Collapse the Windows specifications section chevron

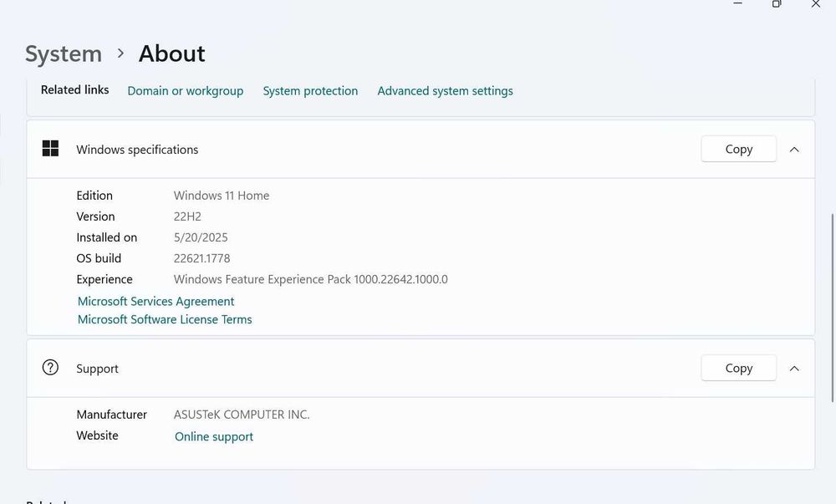[x=794, y=150]
